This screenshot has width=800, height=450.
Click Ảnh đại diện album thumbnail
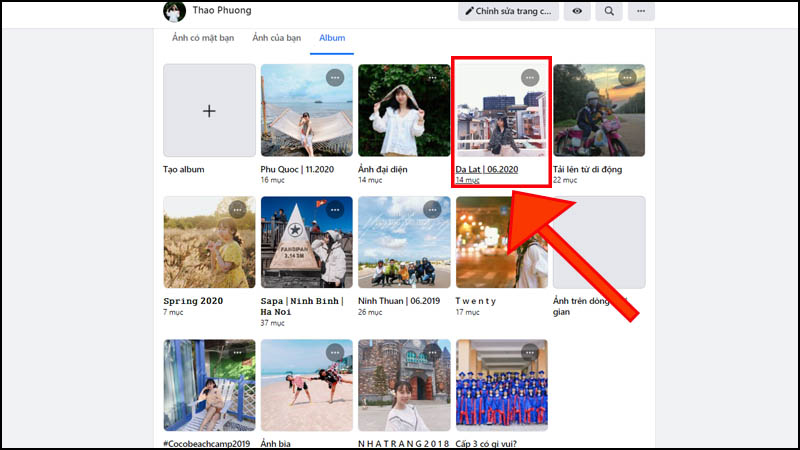pyautogui.click(x=404, y=111)
